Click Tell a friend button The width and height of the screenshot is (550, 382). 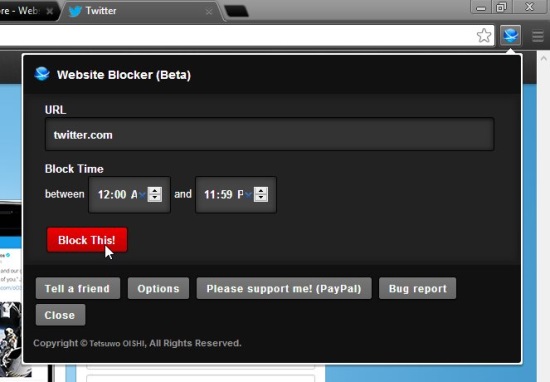pos(78,288)
